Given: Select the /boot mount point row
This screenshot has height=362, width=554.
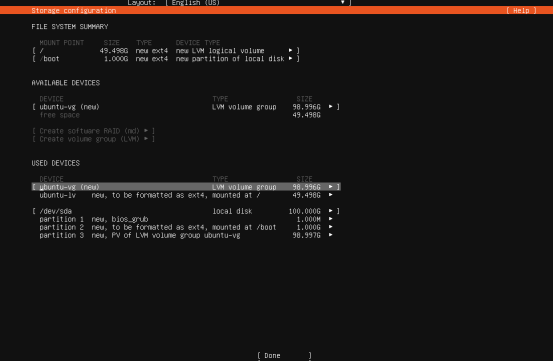Looking at the screenshot, I should click(x=166, y=59).
